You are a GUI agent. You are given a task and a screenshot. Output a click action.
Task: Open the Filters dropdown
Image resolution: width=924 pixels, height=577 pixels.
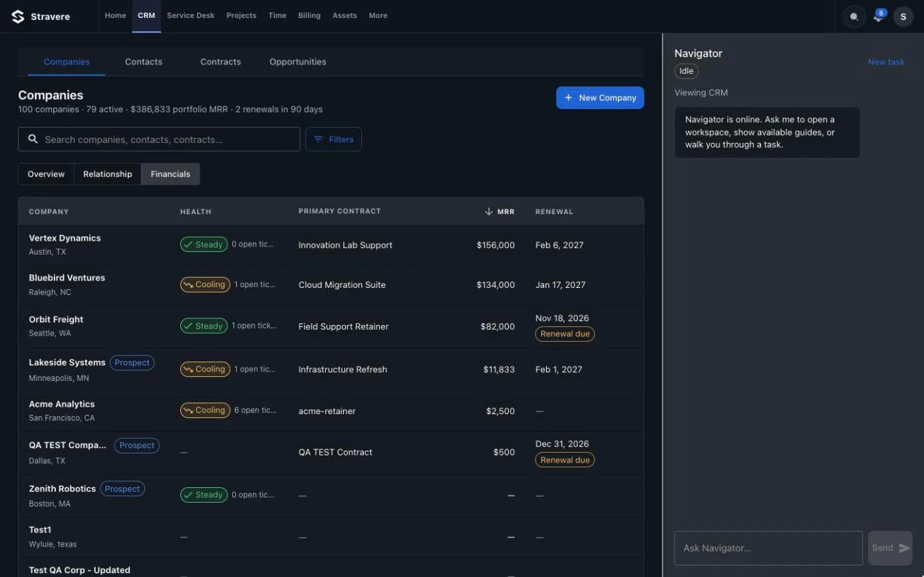coord(333,139)
